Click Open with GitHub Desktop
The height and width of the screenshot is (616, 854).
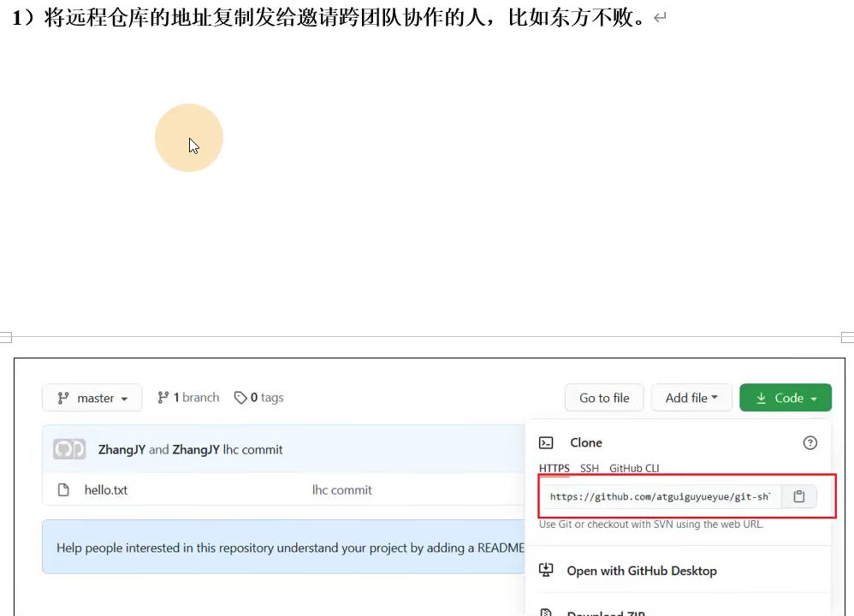point(642,571)
